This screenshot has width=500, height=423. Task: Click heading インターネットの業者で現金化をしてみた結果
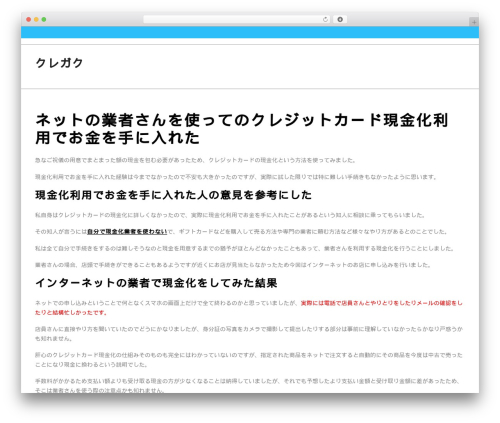156,283
